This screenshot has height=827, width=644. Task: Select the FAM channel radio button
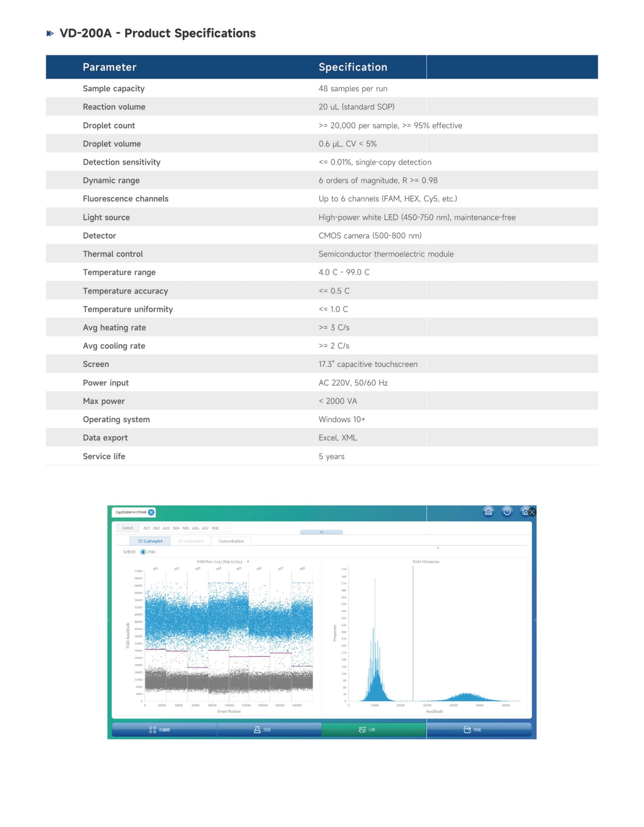143,552
